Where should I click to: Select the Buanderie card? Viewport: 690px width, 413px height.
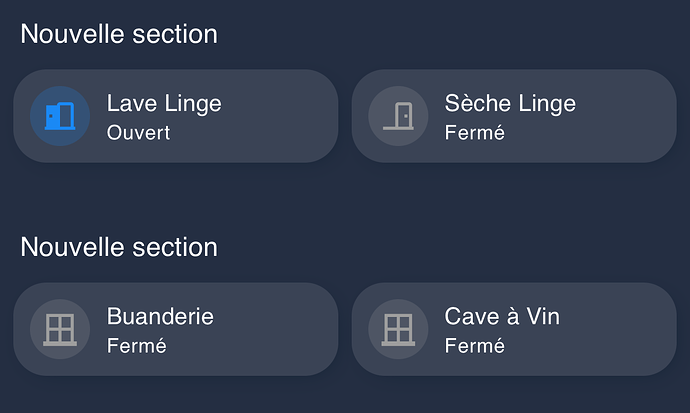coord(176,329)
